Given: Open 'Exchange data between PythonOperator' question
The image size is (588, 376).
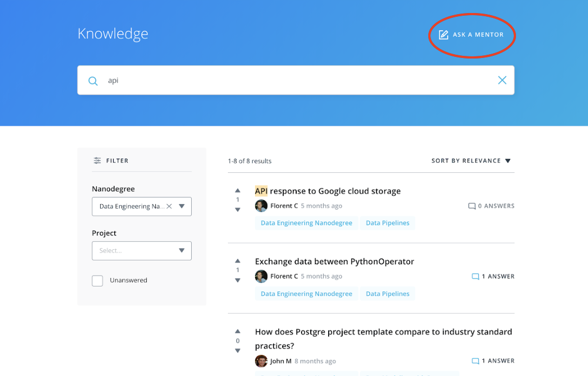Looking at the screenshot, I should point(334,262).
